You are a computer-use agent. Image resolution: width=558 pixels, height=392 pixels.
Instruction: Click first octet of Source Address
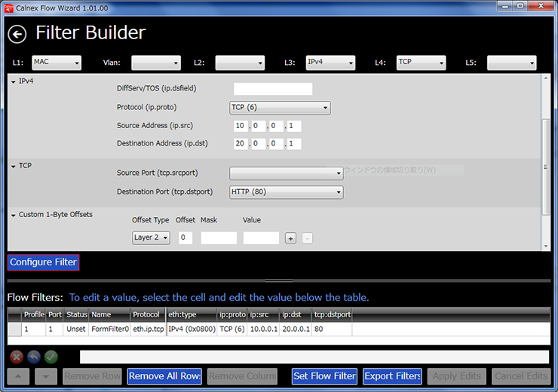coord(241,126)
